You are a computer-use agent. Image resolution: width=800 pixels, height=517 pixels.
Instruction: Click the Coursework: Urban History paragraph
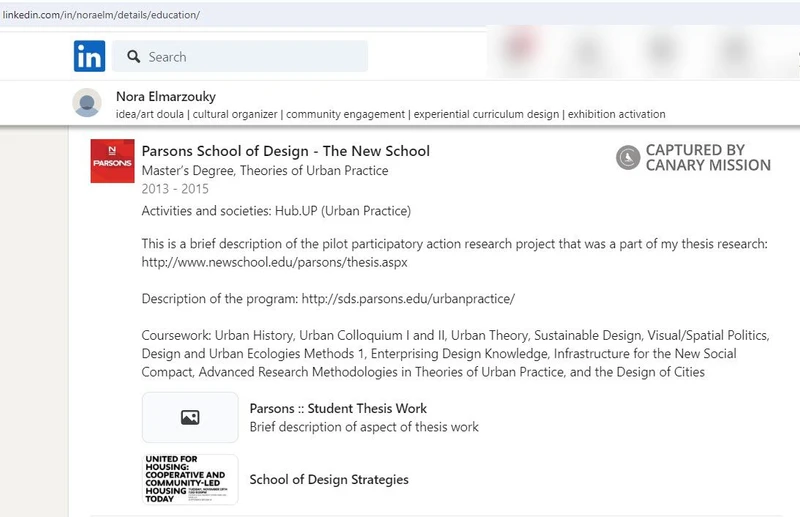pos(455,354)
